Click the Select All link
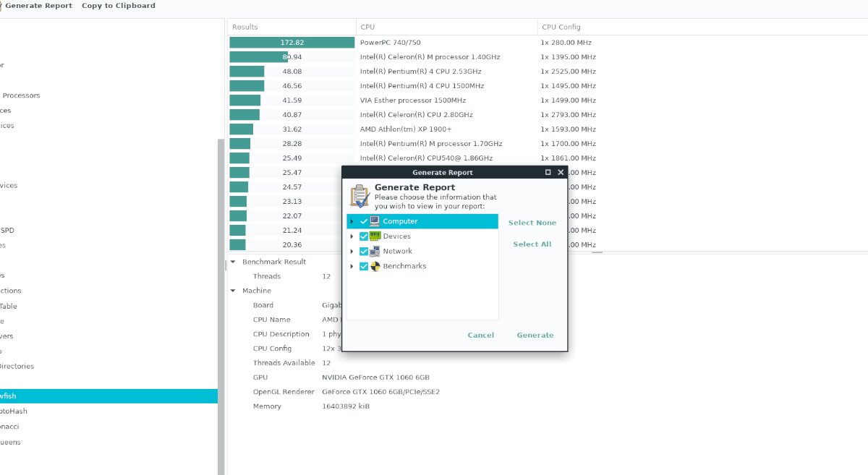The height and width of the screenshot is (475, 868). pyautogui.click(x=532, y=244)
